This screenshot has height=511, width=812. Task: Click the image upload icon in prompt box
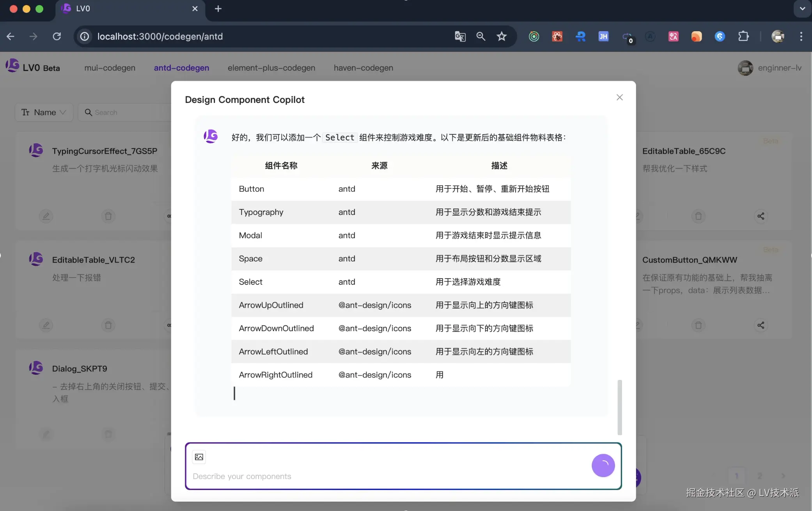point(199,457)
